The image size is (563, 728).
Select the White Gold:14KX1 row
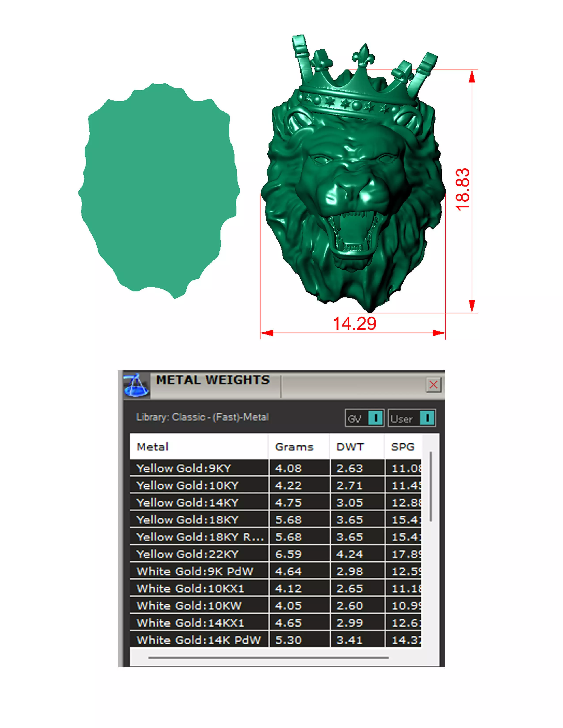coord(276,623)
